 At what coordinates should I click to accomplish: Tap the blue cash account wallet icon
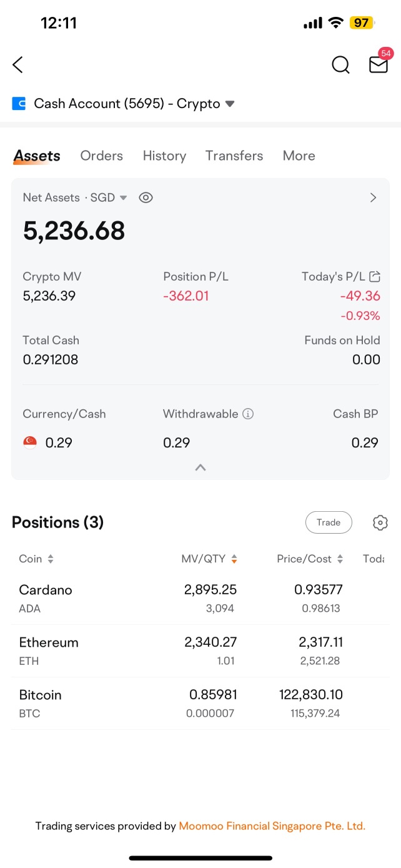click(19, 104)
